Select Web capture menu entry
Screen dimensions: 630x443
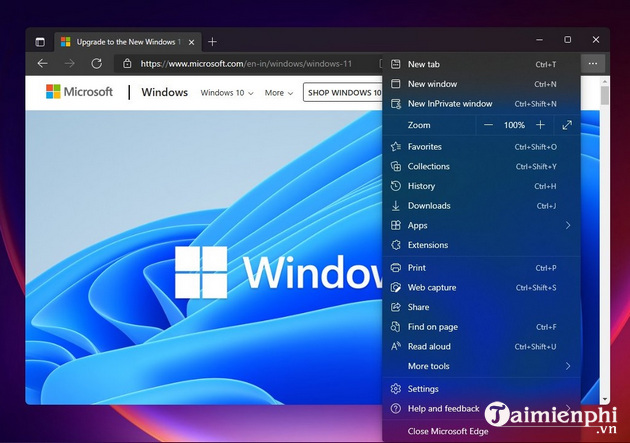[481, 288]
